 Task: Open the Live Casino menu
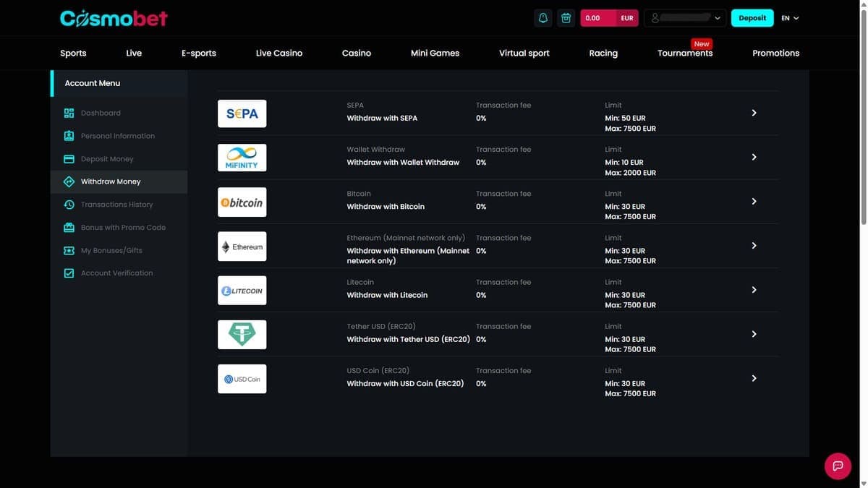(x=279, y=53)
